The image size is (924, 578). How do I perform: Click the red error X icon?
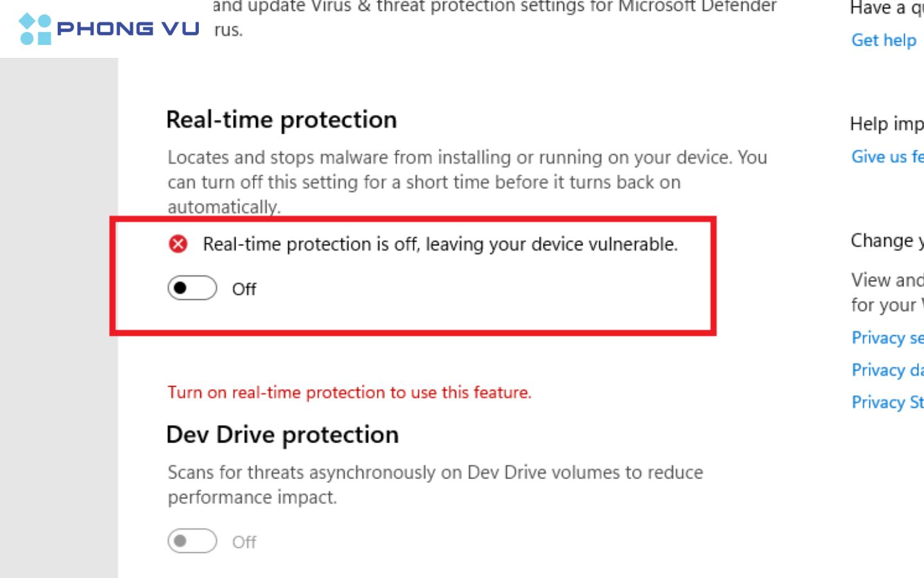[x=178, y=244]
